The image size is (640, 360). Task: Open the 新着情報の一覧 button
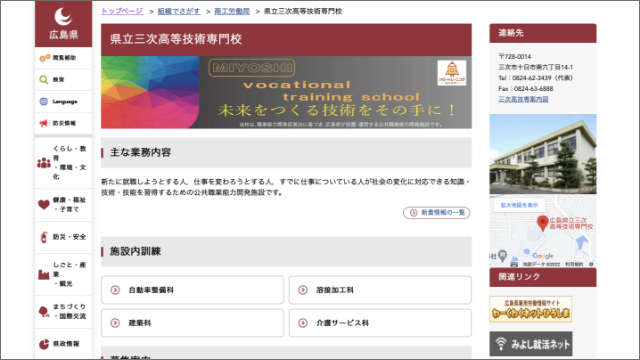437,213
